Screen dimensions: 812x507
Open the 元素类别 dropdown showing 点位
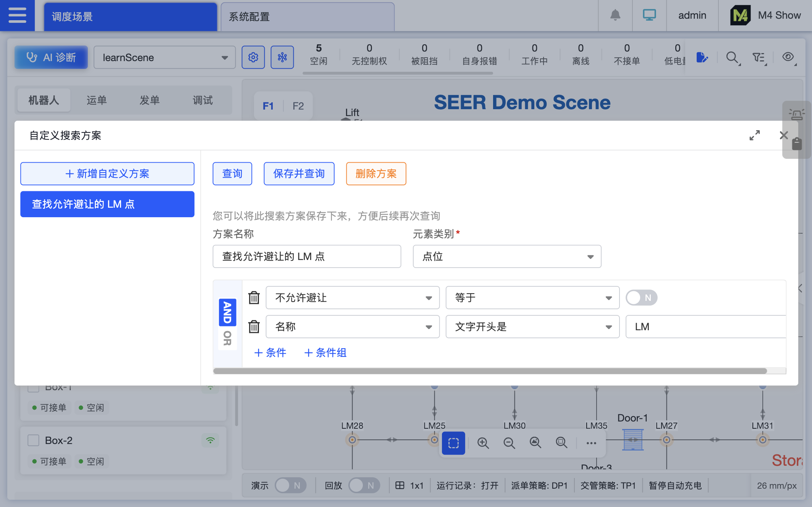tap(507, 257)
